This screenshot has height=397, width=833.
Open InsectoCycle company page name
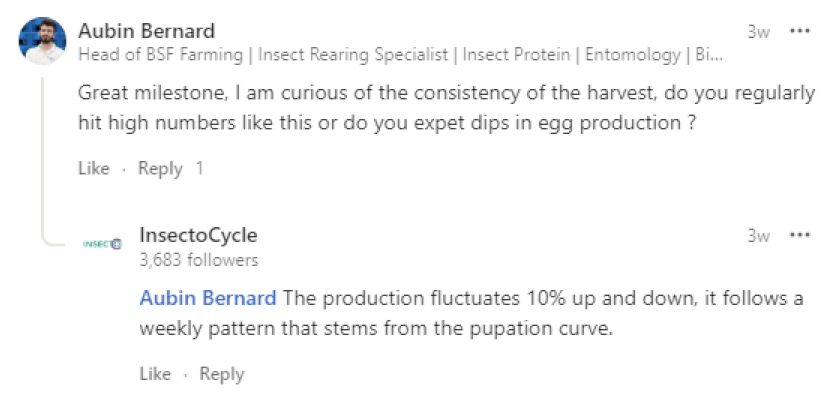(x=198, y=235)
